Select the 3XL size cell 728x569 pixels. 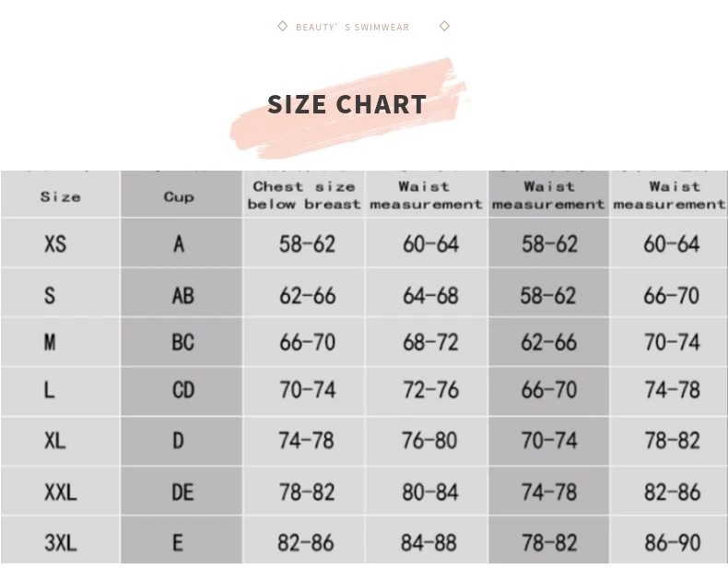[x=61, y=542]
